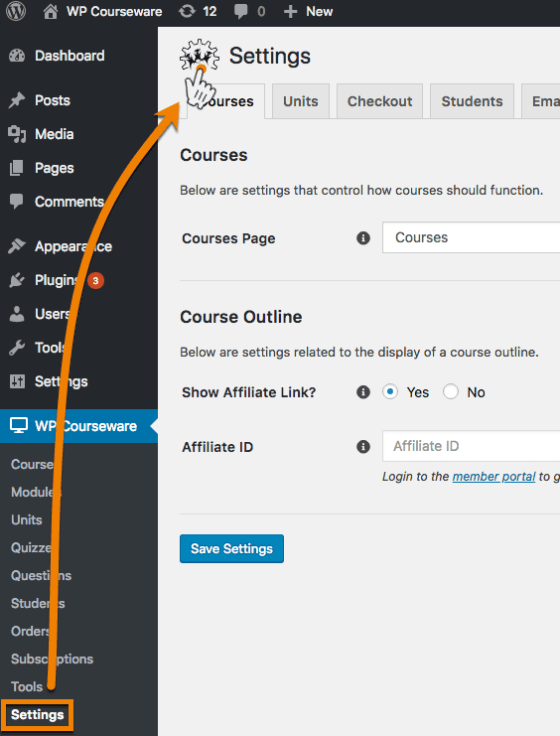Image resolution: width=560 pixels, height=736 pixels.
Task: Open Media in the sidebar menu
Action: 54,134
